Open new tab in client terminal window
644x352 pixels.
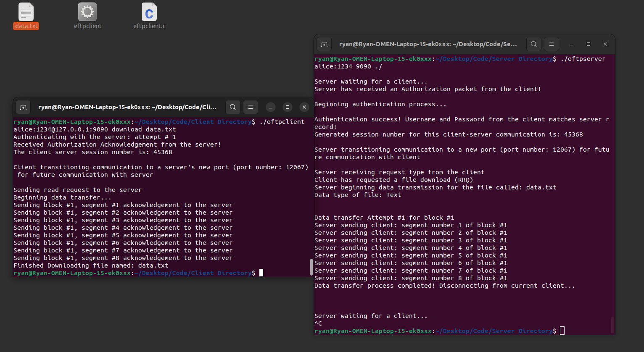pyautogui.click(x=23, y=107)
